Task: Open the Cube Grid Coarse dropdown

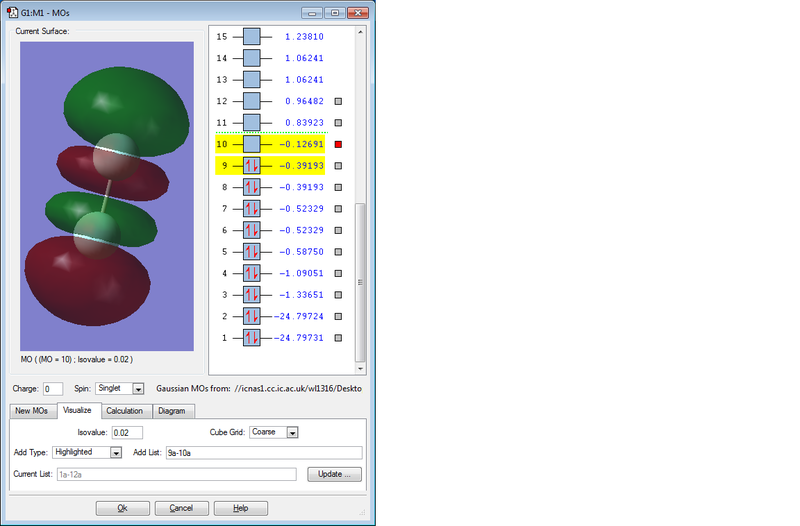Action: (x=292, y=433)
